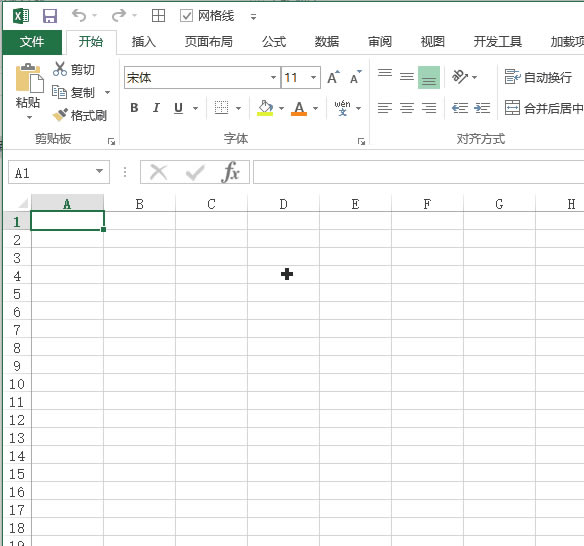Click the 合并后居中 merge button
This screenshot has height=546, width=584.
tap(544, 108)
